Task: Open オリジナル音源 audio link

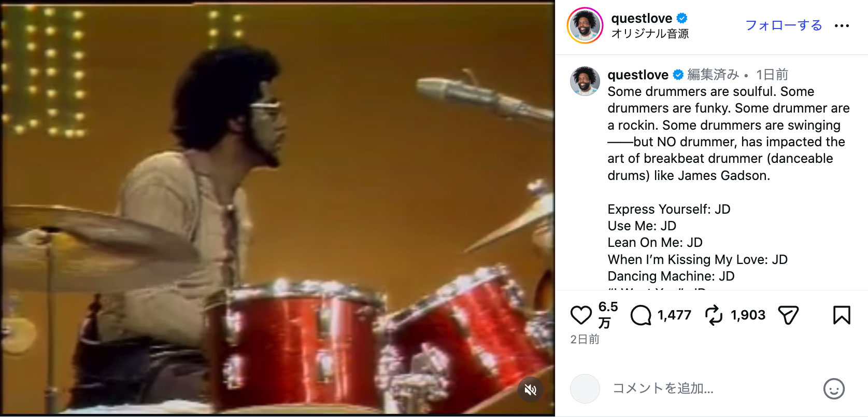Action: 650,34
